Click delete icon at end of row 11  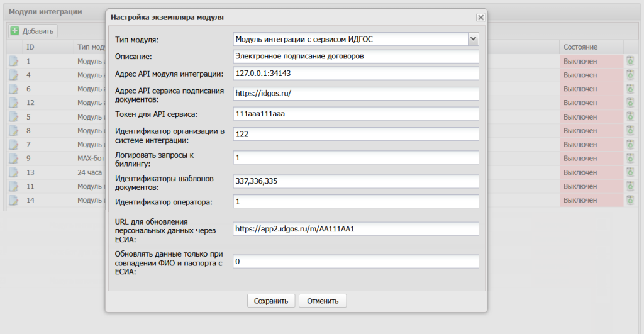click(630, 186)
